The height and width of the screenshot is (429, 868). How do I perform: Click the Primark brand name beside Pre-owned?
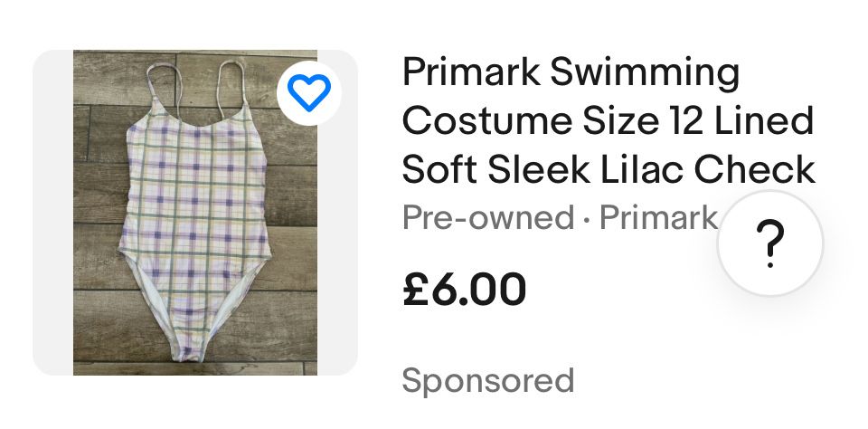click(658, 217)
